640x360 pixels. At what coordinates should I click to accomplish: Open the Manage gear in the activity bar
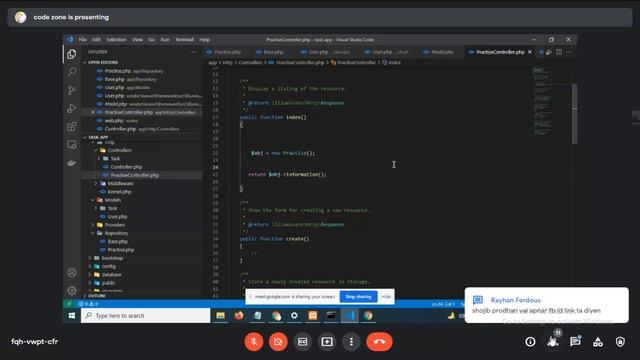point(72,290)
